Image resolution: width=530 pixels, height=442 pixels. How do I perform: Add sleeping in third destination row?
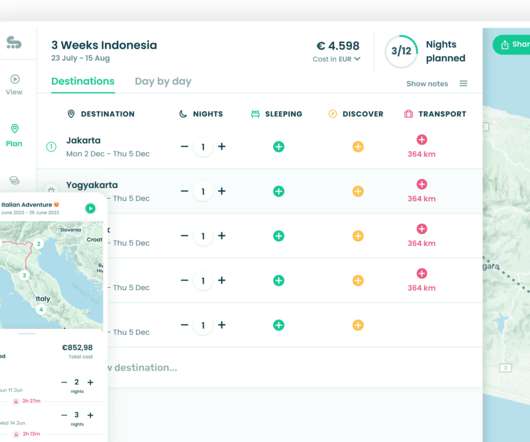[x=279, y=236]
